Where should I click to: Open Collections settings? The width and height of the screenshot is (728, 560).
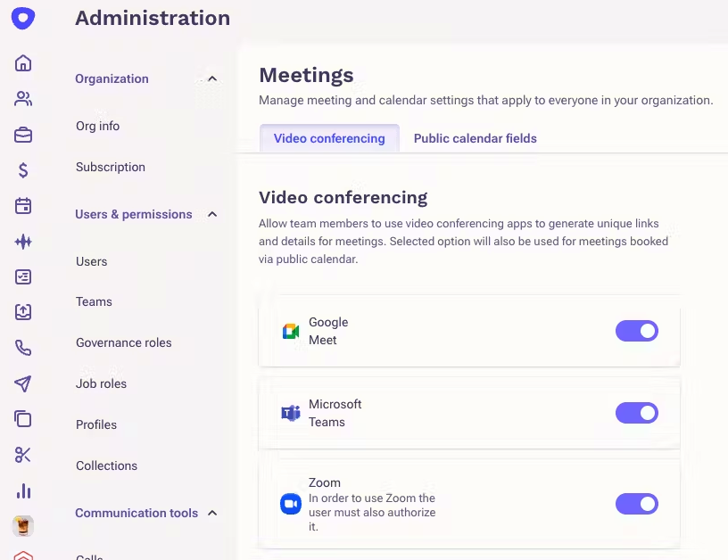[x=106, y=465]
